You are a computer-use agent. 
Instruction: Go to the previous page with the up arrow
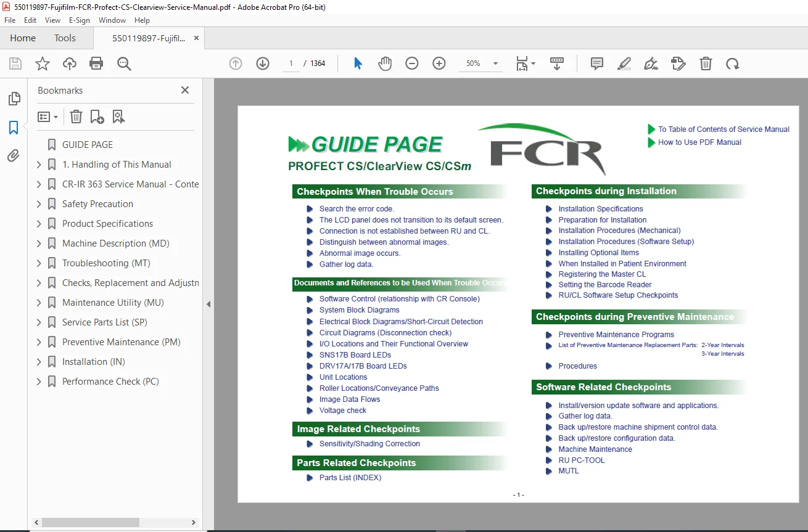[236, 63]
